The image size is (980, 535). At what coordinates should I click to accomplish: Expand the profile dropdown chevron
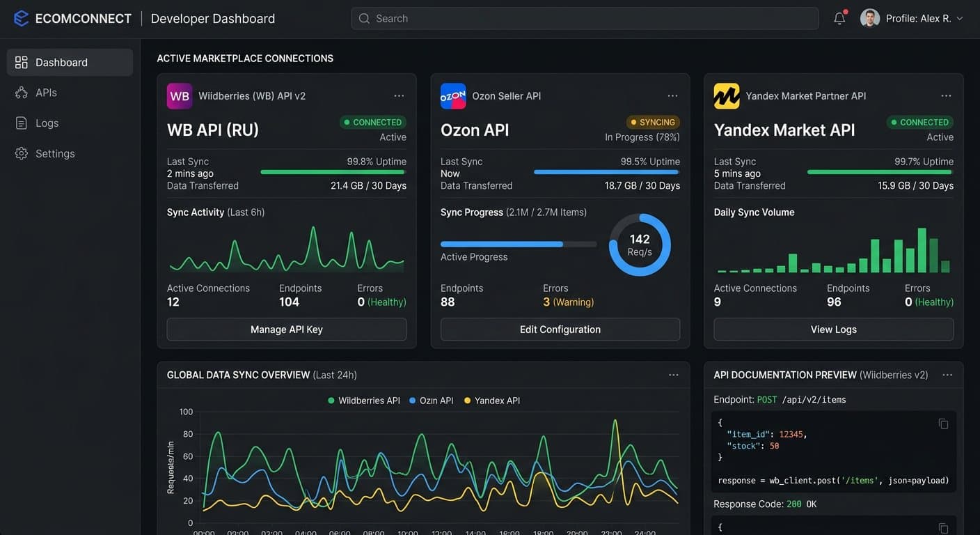coord(960,18)
